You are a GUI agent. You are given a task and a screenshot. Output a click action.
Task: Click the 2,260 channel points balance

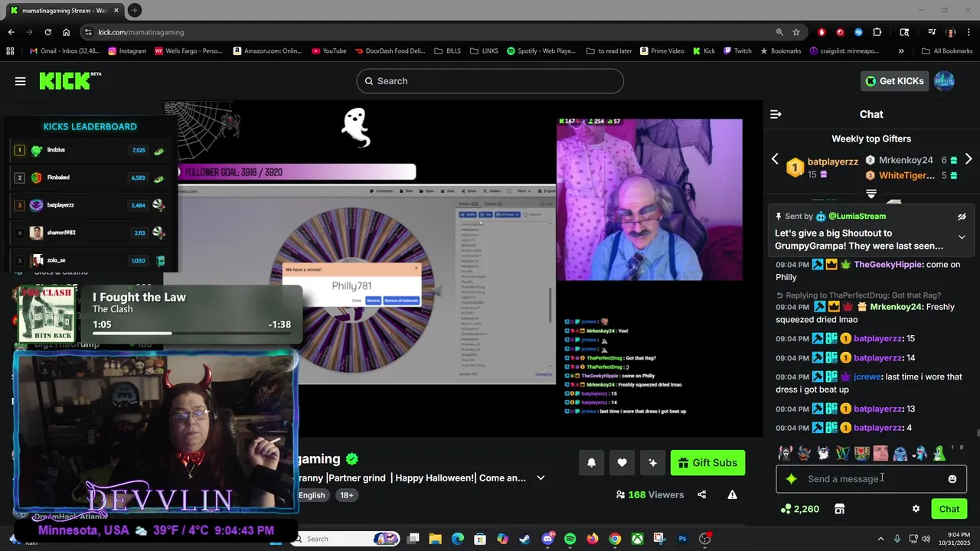799,509
